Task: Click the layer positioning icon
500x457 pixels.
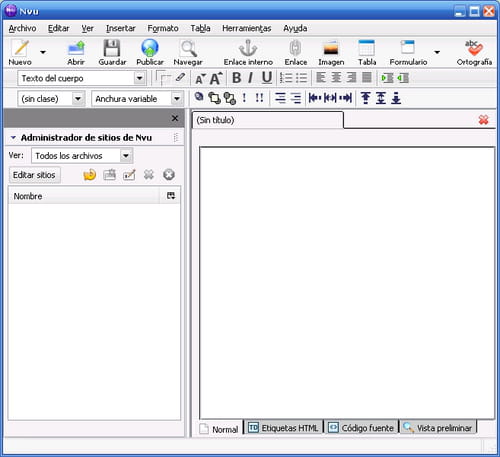Action: 199,97
